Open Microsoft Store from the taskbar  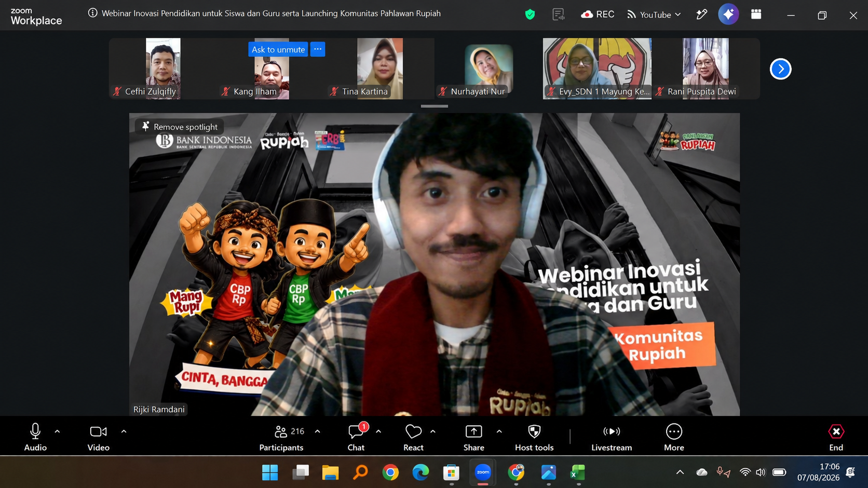coord(451,472)
